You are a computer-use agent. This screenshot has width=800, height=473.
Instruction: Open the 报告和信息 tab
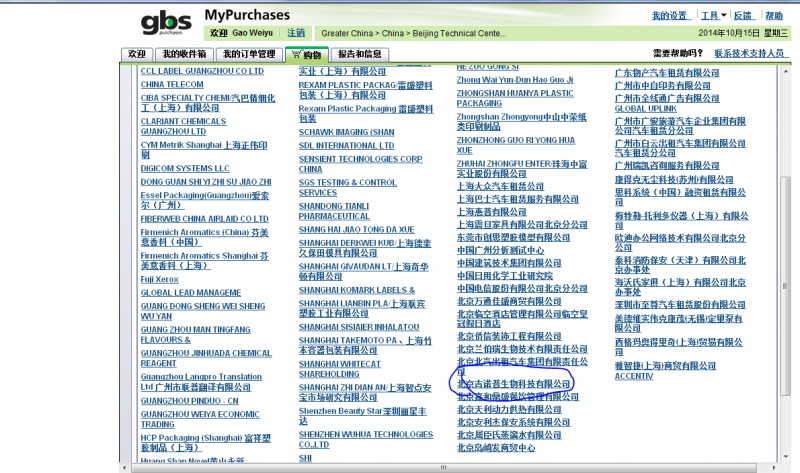coord(360,54)
